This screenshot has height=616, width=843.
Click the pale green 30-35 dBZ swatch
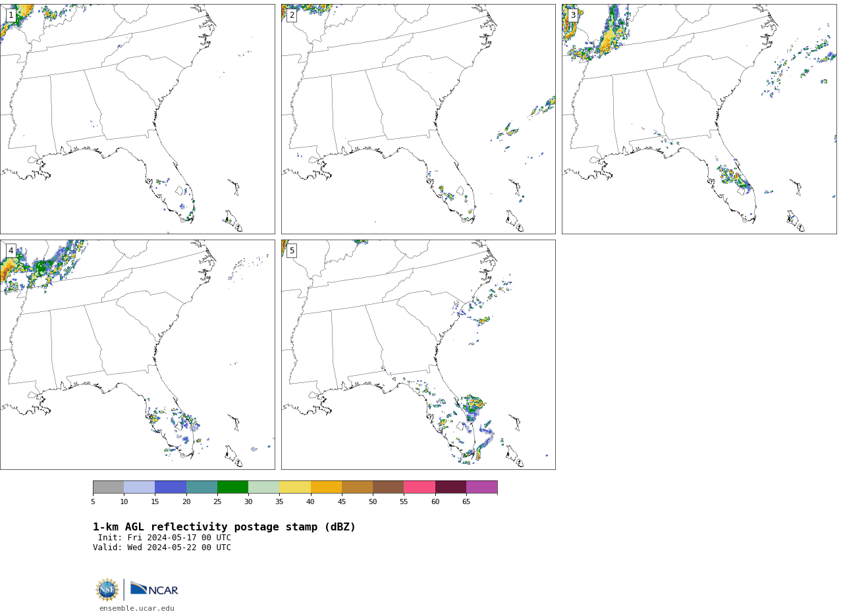click(264, 487)
